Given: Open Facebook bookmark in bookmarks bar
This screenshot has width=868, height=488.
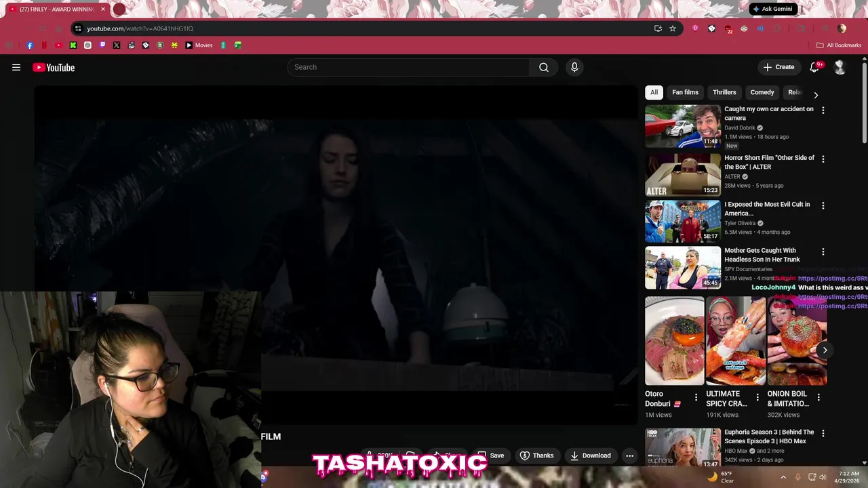Looking at the screenshot, I should coord(30,45).
